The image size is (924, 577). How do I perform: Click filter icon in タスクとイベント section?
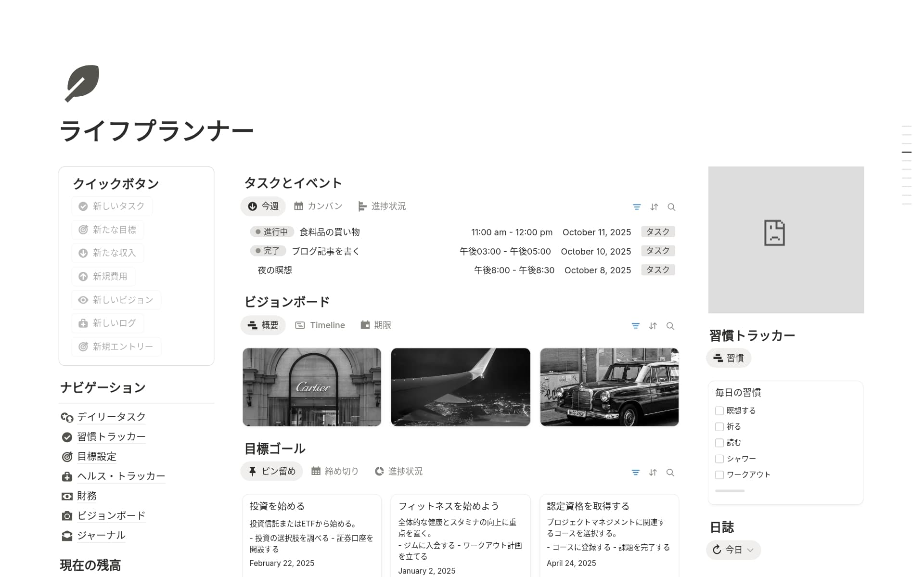637,207
